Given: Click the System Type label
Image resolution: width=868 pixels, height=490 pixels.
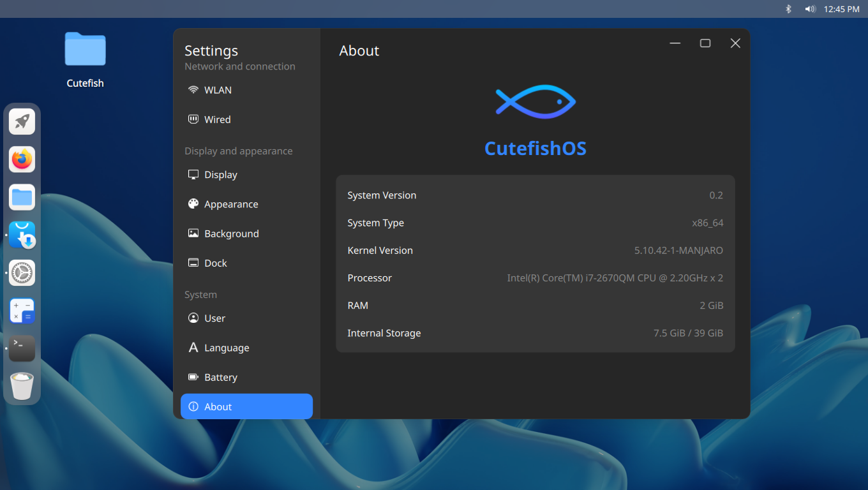Looking at the screenshot, I should tap(375, 223).
